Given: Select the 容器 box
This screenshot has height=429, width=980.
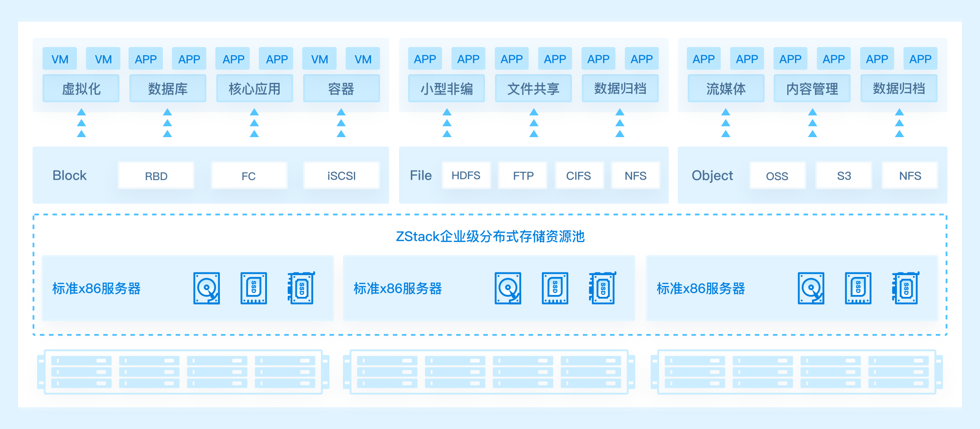Looking at the screenshot, I should pos(342,88).
